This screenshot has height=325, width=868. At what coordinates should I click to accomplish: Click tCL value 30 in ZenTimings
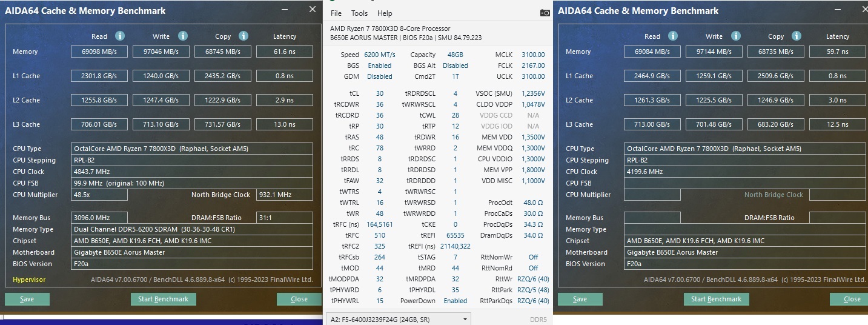379,93
